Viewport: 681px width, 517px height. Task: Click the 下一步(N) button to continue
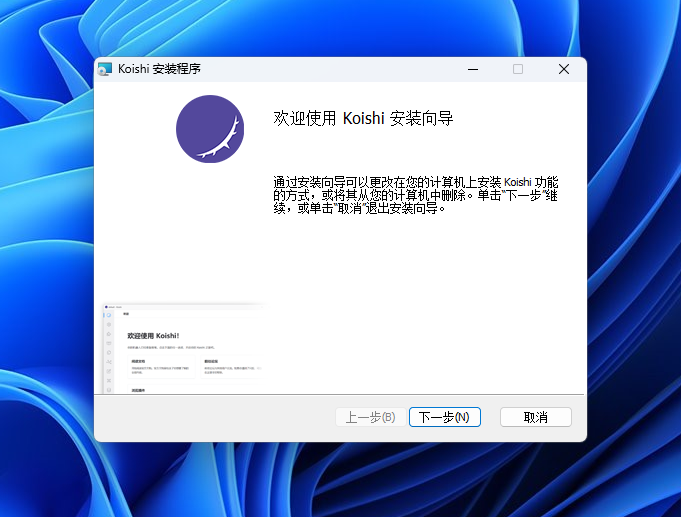point(445,417)
